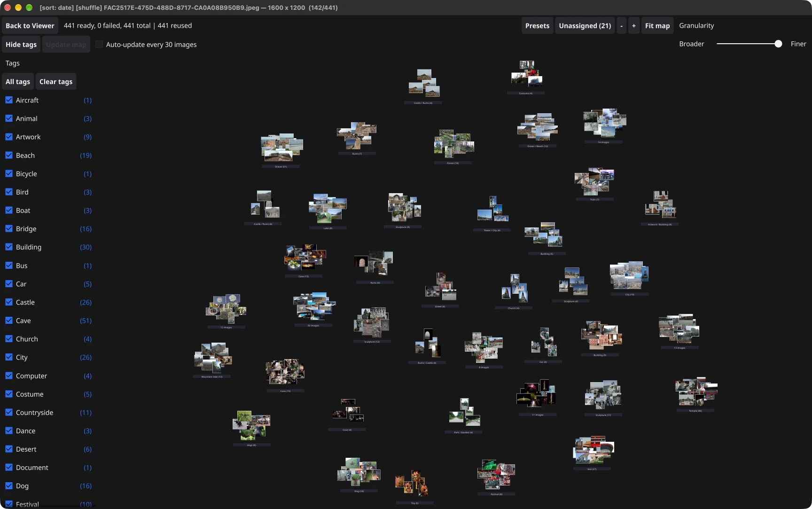Open the Street (4) cluster thumbnails

[440, 287]
